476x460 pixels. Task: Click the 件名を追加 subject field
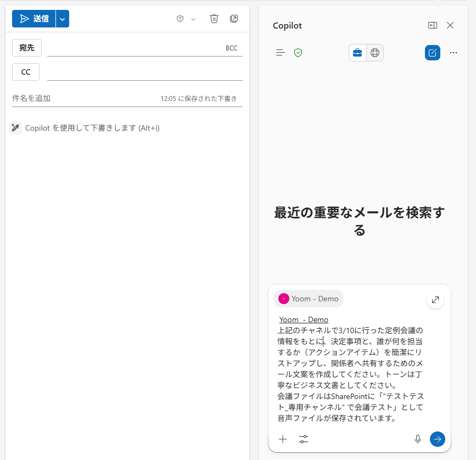point(85,98)
